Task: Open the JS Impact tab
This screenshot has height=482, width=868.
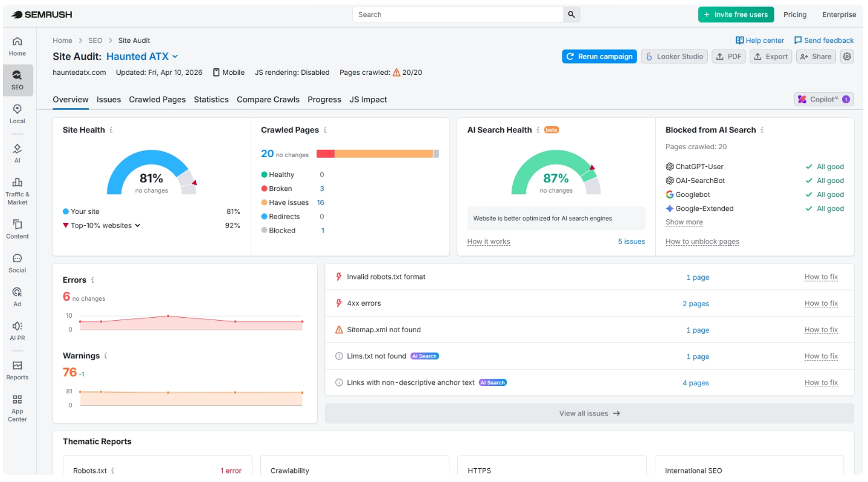Action: [x=368, y=100]
